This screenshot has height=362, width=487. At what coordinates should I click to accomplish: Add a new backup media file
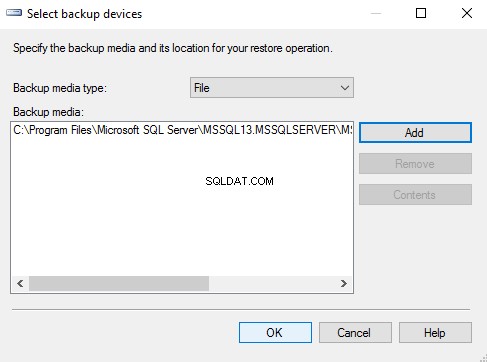[x=415, y=133]
